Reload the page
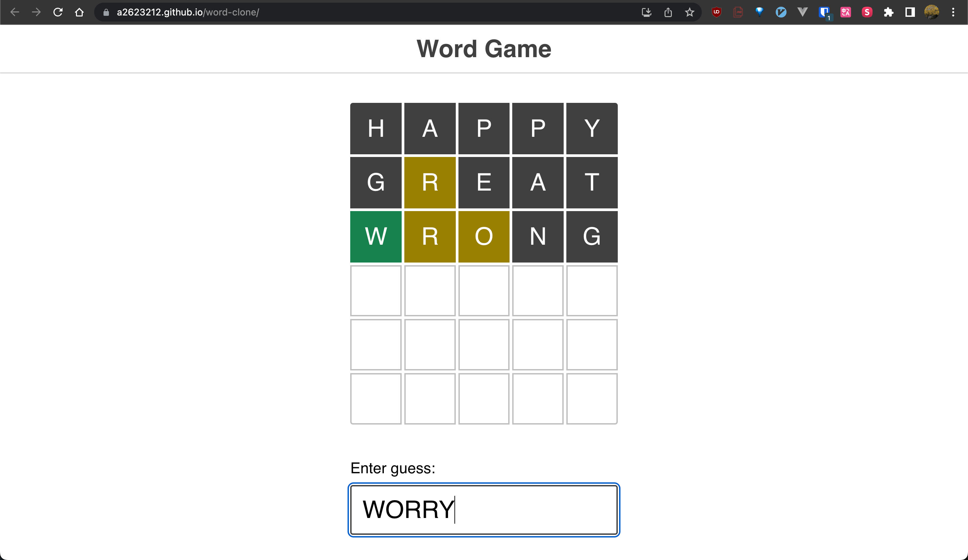968x560 pixels. [x=58, y=12]
